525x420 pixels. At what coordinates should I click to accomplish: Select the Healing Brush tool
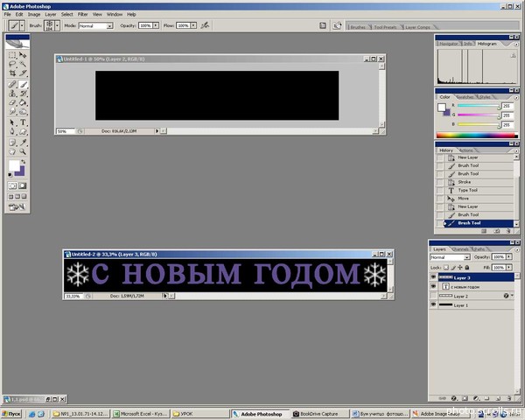click(x=12, y=84)
